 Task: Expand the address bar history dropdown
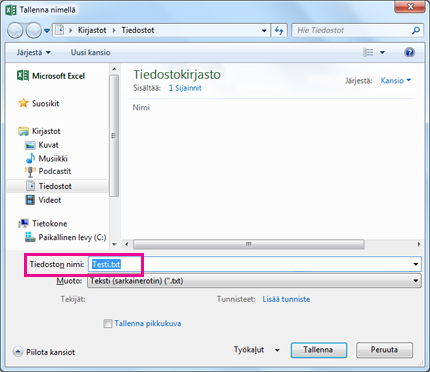coord(264,31)
